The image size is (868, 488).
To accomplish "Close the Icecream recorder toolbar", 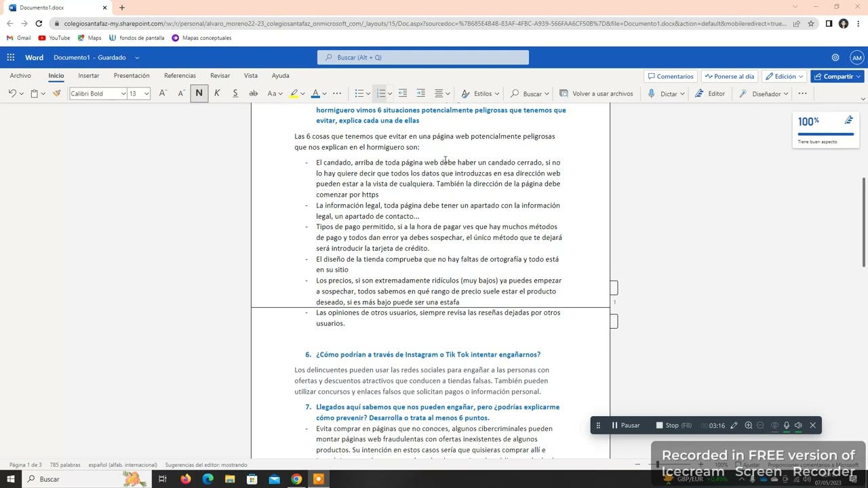I will pyautogui.click(x=812, y=426).
